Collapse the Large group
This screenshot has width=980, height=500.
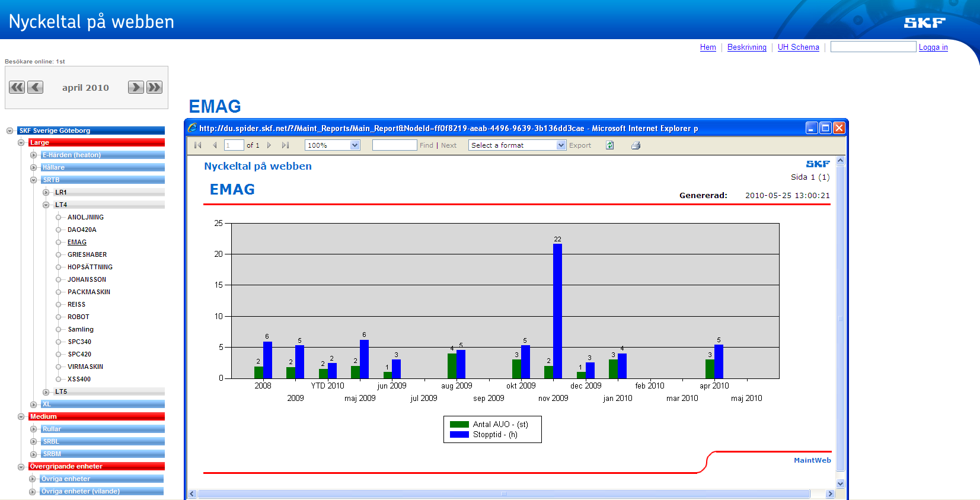(x=21, y=143)
